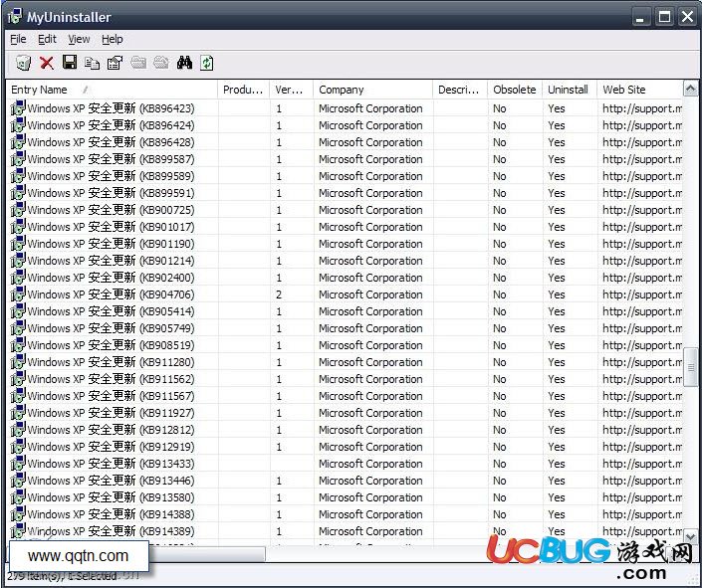Image resolution: width=702 pixels, height=588 pixels.
Task: Select entry Windows XP 安全更新 (KB911562)
Action: pyautogui.click(x=111, y=379)
